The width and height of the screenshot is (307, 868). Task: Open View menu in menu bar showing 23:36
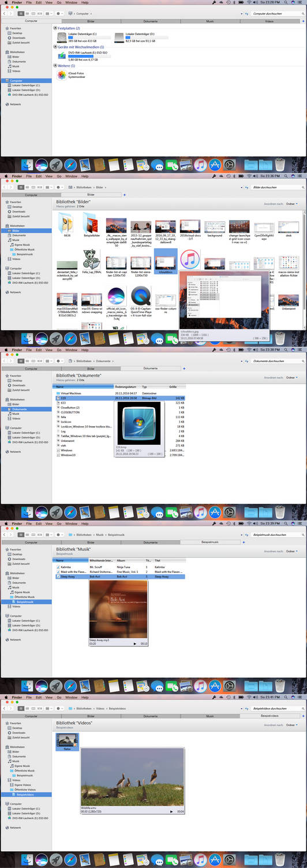48,176
